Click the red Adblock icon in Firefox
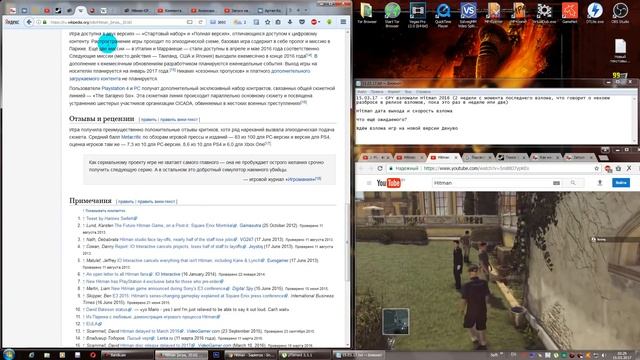 click(x=314, y=22)
